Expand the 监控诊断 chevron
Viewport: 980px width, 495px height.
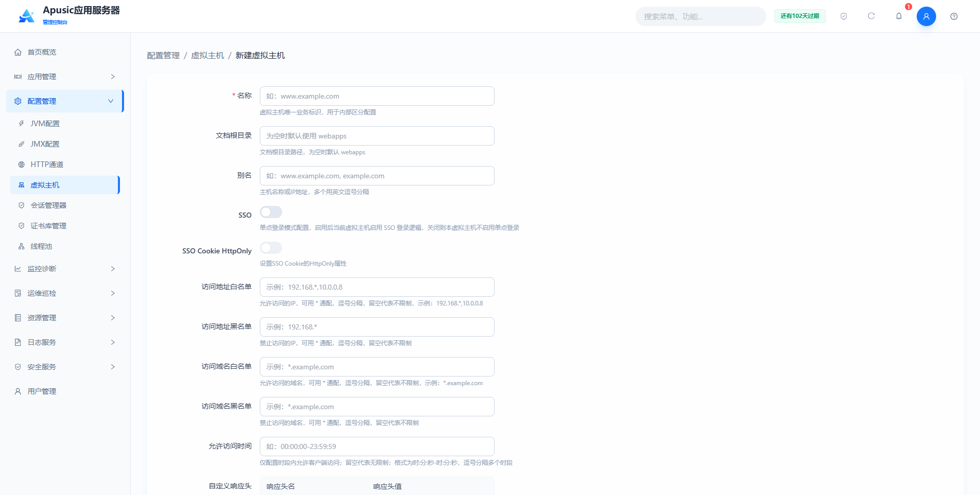click(113, 269)
